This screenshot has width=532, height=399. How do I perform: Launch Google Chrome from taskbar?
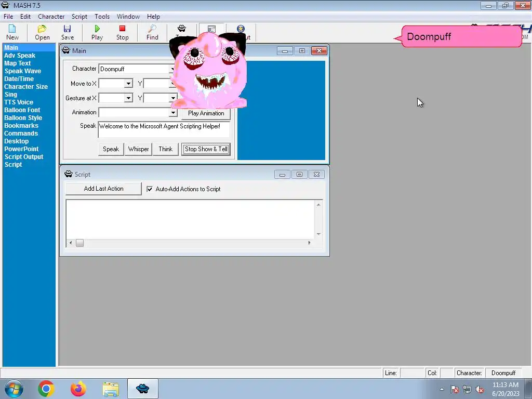pos(46,389)
